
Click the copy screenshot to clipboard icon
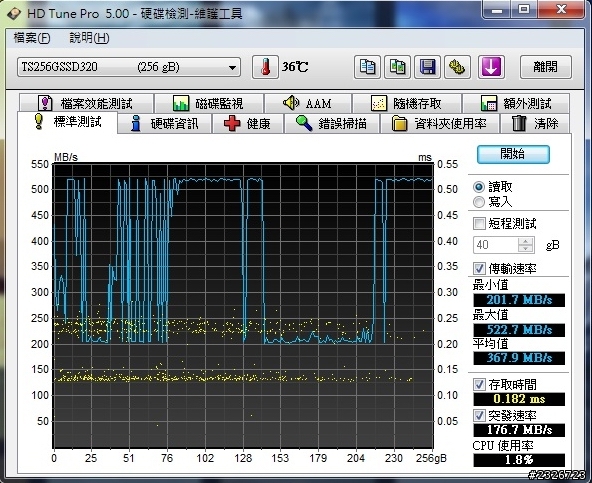[397, 67]
